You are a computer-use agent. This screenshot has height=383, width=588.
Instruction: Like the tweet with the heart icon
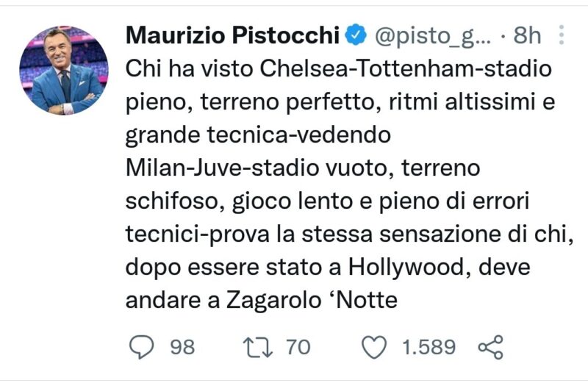click(x=374, y=347)
